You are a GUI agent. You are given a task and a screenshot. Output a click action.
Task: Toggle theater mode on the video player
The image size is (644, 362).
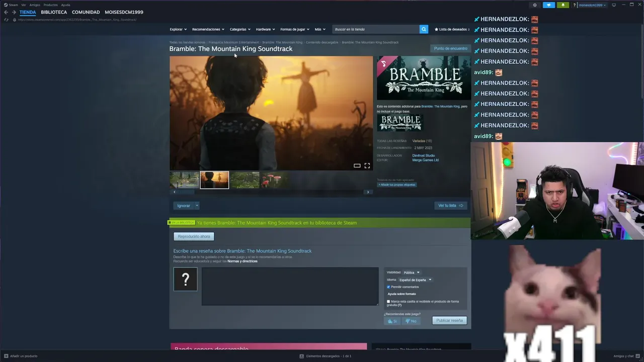coord(357,165)
